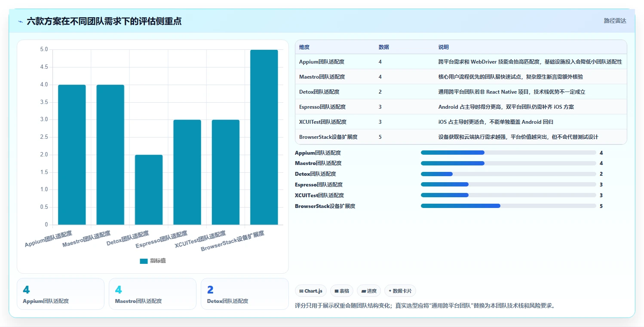Select the 数据卡片 chip
Image resolution: width=644 pixels, height=327 pixels.
400,291
